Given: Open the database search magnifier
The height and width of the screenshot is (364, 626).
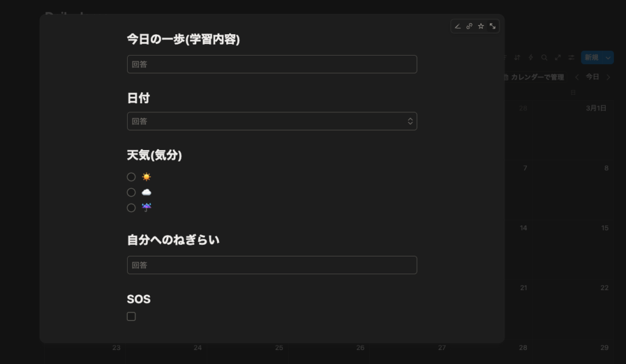Looking at the screenshot, I should [545, 57].
